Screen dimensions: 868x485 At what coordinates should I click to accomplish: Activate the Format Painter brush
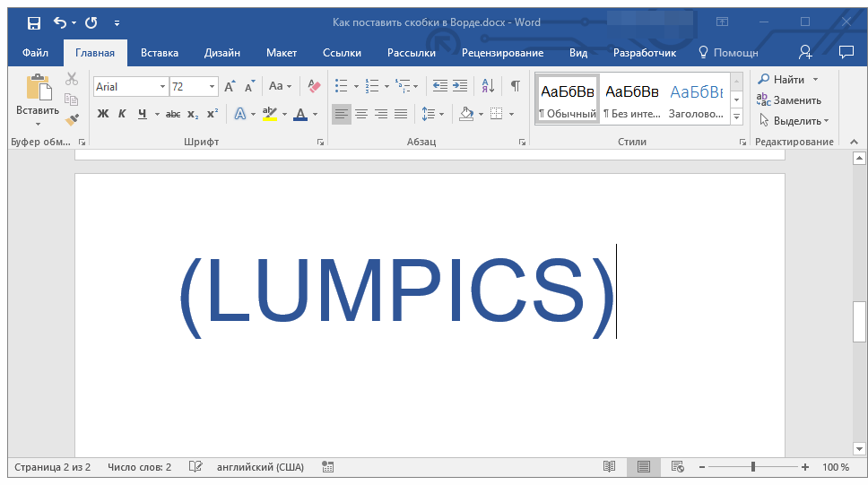click(72, 119)
